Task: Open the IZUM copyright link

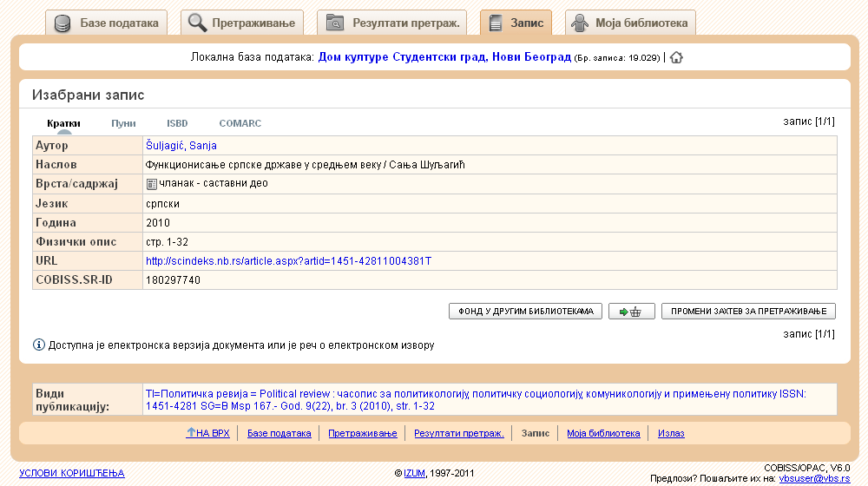Action: pyautogui.click(x=414, y=473)
